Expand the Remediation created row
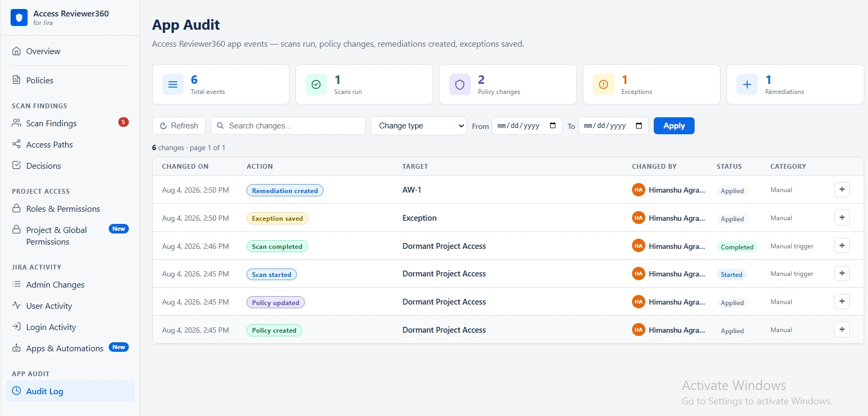 [x=842, y=189]
